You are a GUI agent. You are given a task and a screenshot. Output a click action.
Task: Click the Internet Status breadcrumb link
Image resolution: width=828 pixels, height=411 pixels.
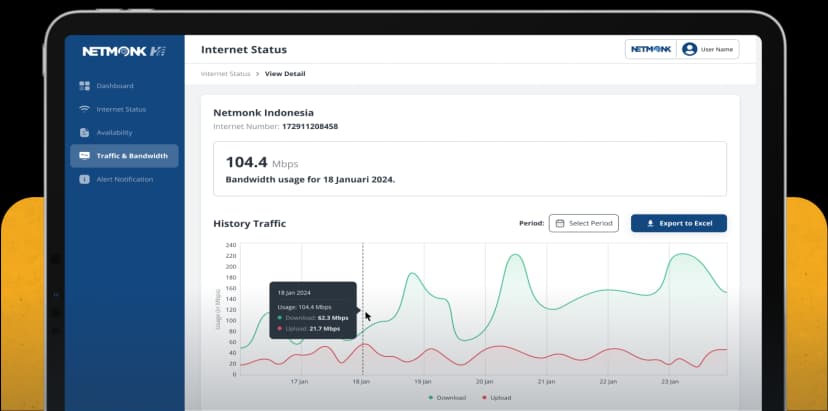(225, 74)
